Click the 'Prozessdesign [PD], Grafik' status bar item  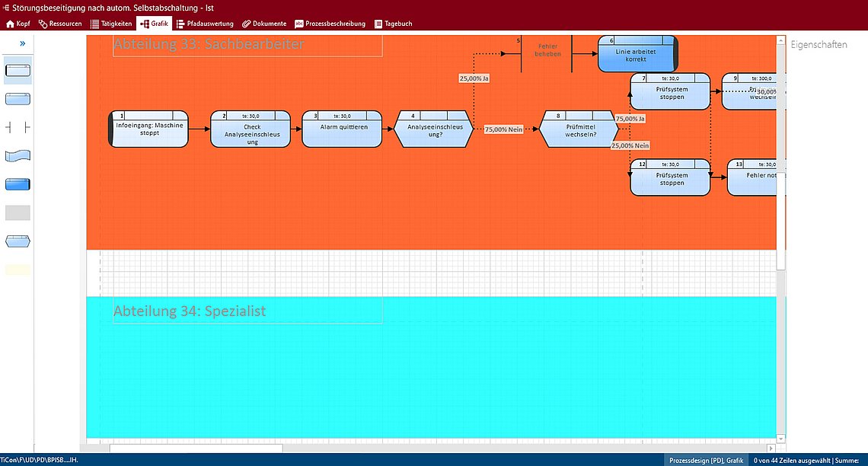tap(706, 461)
